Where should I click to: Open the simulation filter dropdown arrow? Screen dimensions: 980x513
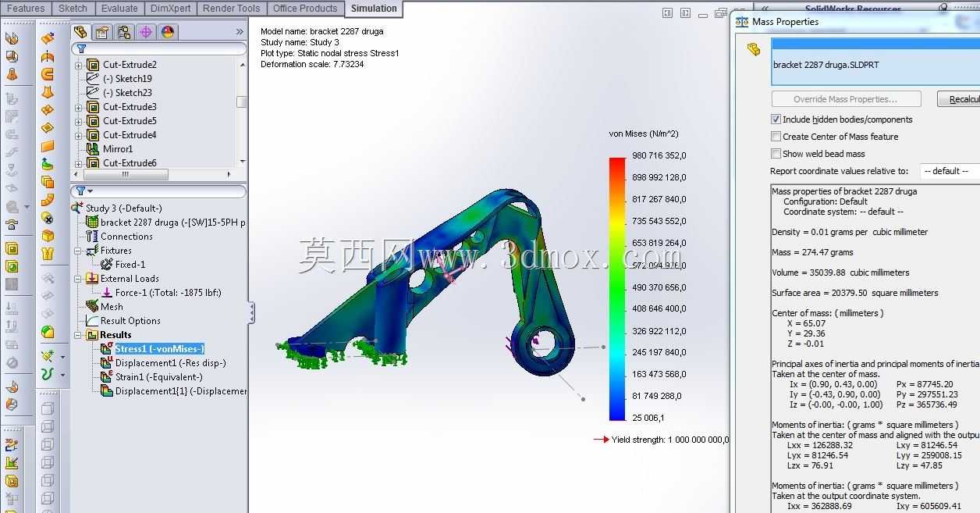coord(90,191)
